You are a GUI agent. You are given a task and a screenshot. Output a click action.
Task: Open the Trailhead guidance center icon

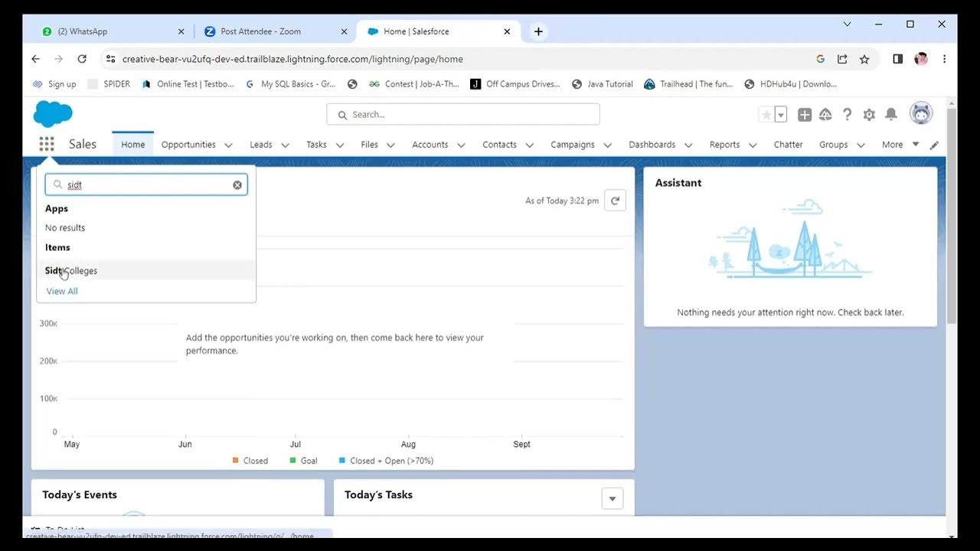tap(825, 115)
